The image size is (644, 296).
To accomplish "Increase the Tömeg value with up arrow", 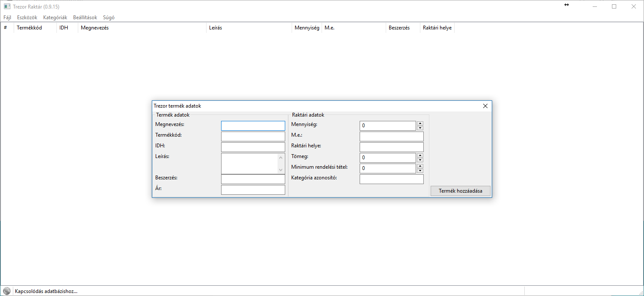I will [x=420, y=155].
